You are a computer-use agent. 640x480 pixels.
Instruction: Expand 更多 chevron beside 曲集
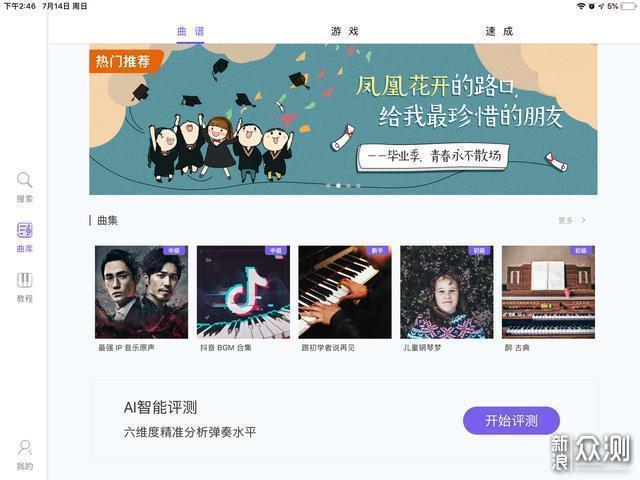click(584, 220)
